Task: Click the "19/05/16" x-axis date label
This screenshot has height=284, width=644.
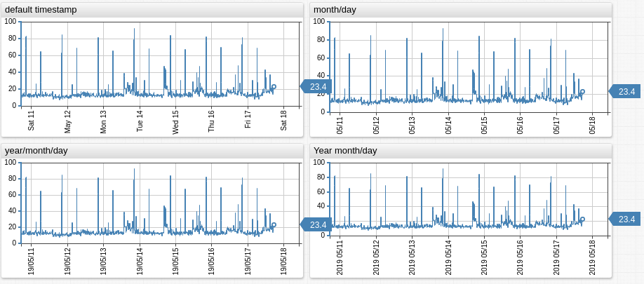Action: pos(211,260)
